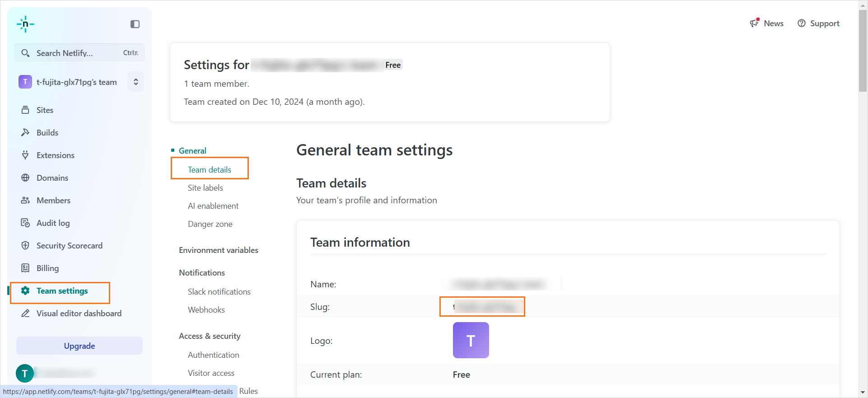
Task: Open News link at top
Action: pyautogui.click(x=774, y=23)
